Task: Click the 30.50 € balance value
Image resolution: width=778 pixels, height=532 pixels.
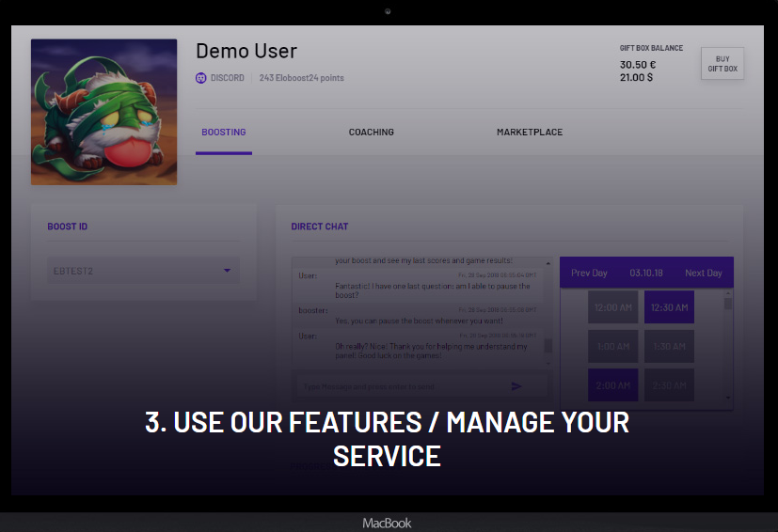Action: click(638, 65)
